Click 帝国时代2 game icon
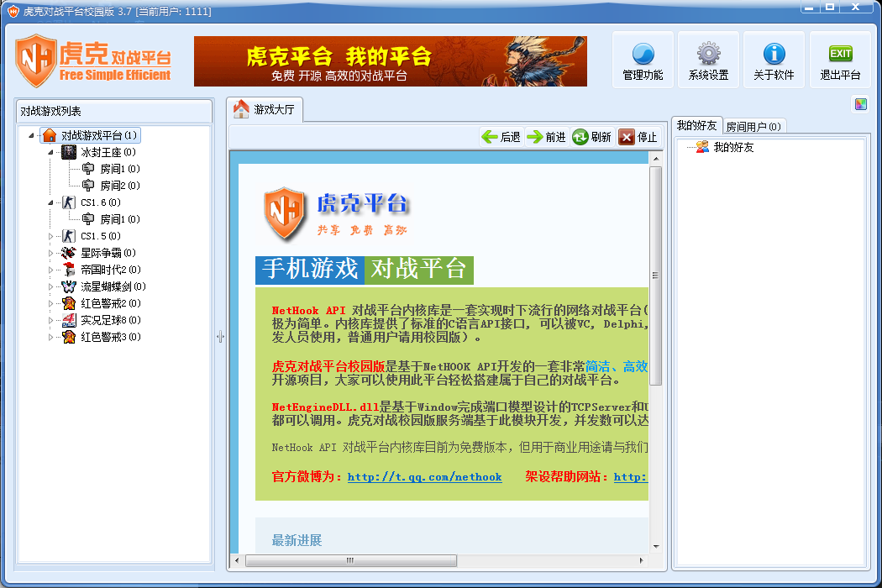 (69, 270)
